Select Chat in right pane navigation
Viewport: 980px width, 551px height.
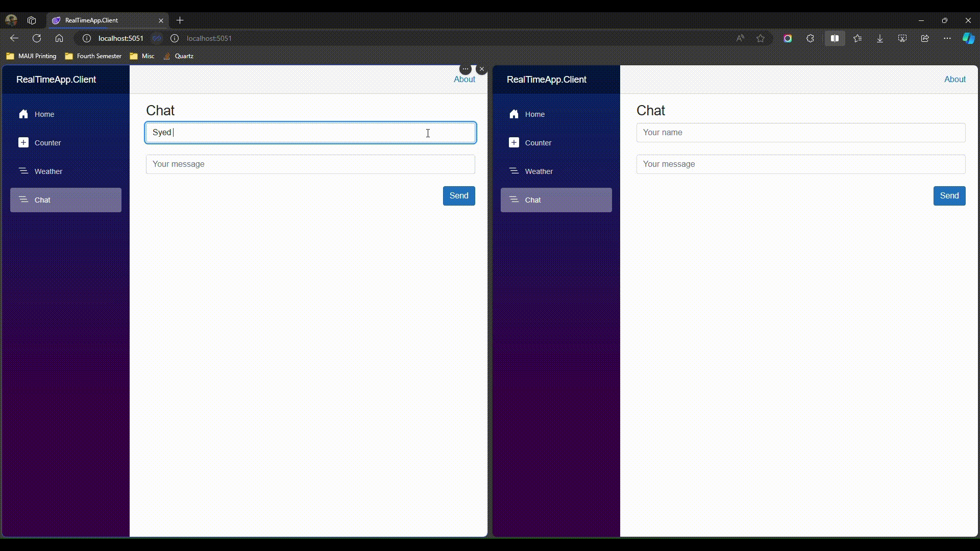coord(532,200)
